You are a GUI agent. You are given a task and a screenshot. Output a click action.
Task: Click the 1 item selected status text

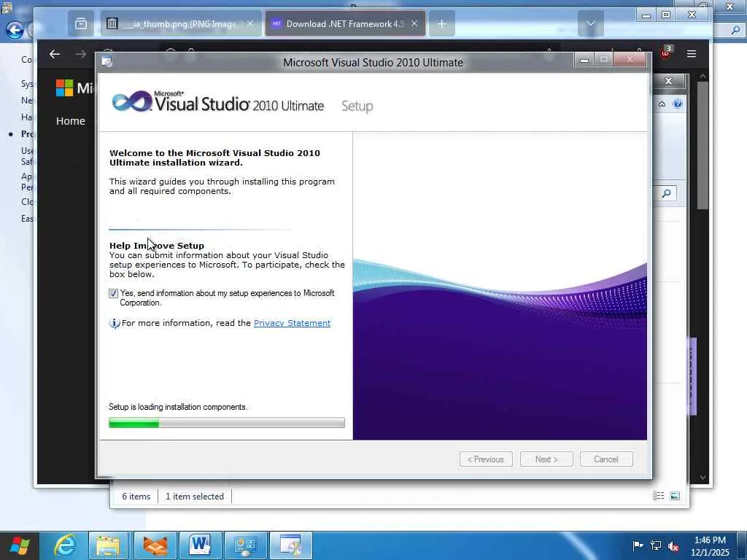point(195,496)
